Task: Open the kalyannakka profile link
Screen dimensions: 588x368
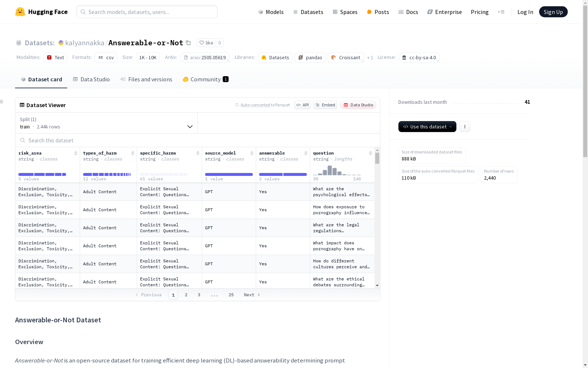Action: (x=85, y=43)
